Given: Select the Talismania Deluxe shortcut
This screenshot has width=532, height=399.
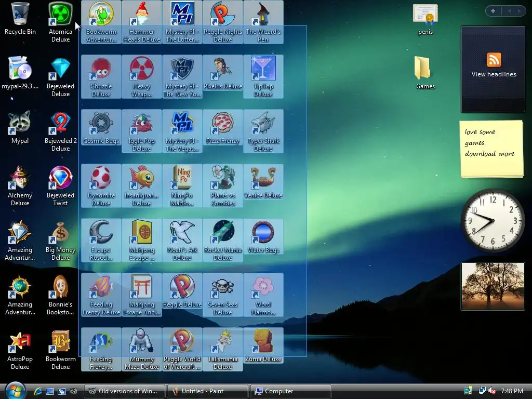Looking at the screenshot, I should coord(222,350).
